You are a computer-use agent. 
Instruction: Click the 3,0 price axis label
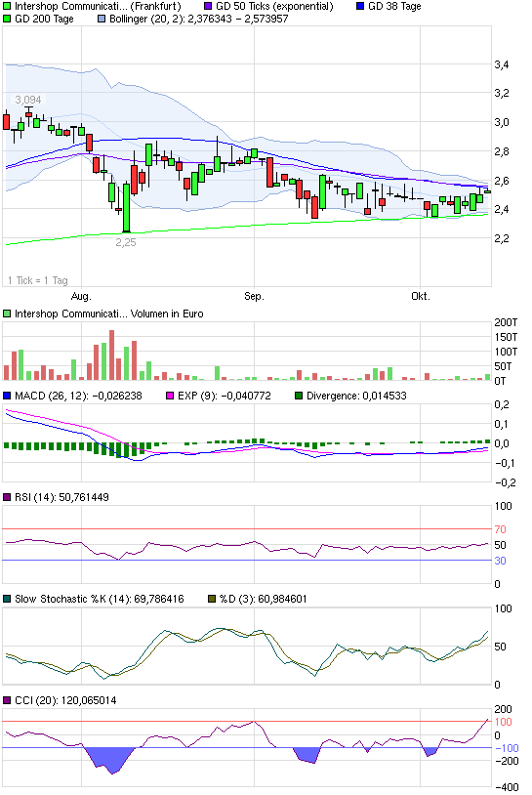502,122
